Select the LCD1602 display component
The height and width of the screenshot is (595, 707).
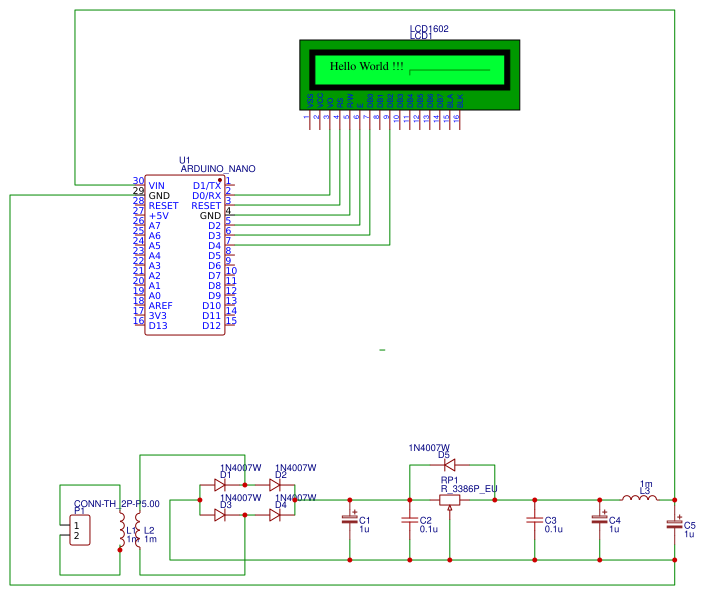click(409, 75)
